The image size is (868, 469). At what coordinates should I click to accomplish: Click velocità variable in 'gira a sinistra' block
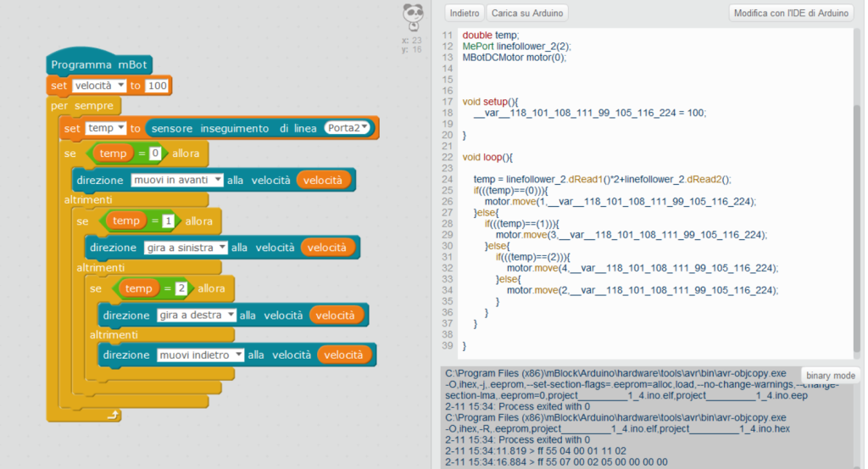327,248
